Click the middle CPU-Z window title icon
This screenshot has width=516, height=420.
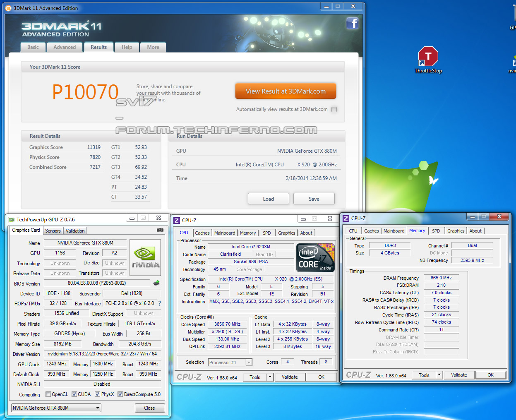pyautogui.click(x=177, y=221)
